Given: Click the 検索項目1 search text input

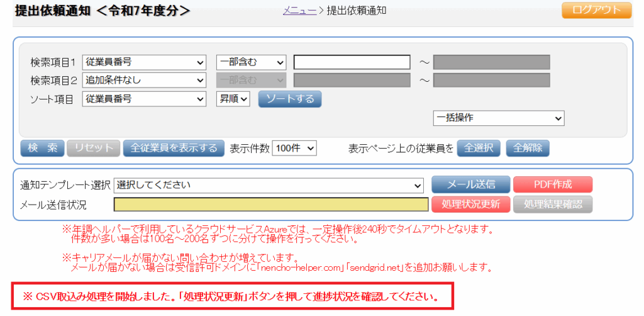Looking at the screenshot, I should 352,62.
